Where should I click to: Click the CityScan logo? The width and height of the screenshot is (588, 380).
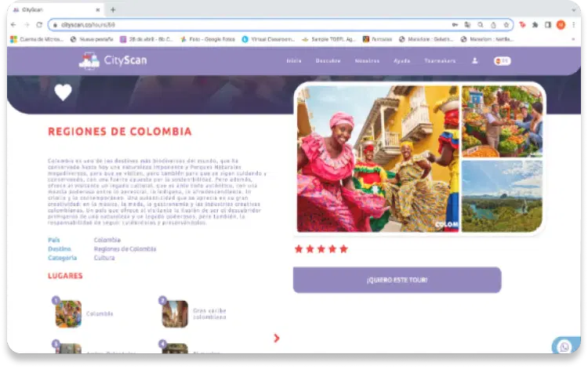click(x=113, y=60)
